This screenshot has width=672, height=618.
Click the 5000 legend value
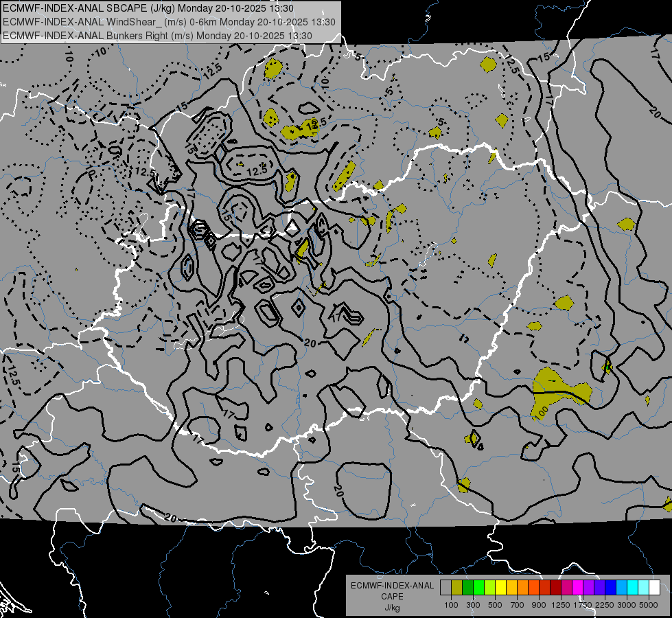coord(649,605)
